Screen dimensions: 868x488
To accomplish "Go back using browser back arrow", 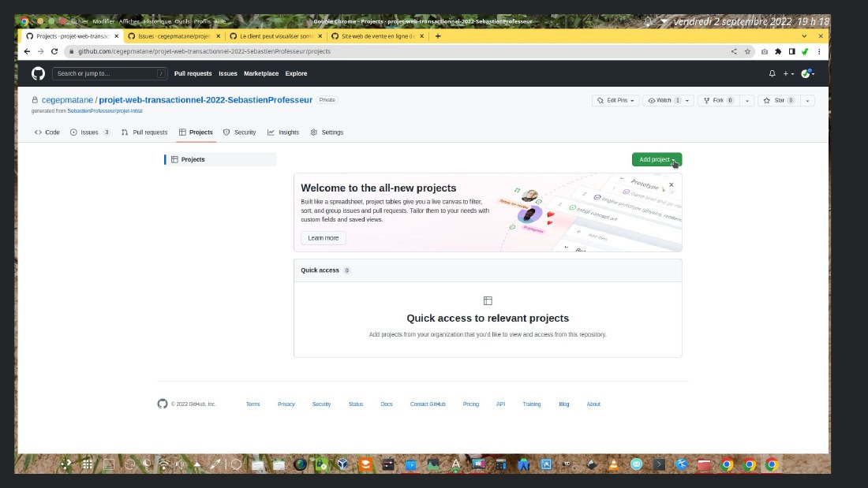I will [27, 51].
